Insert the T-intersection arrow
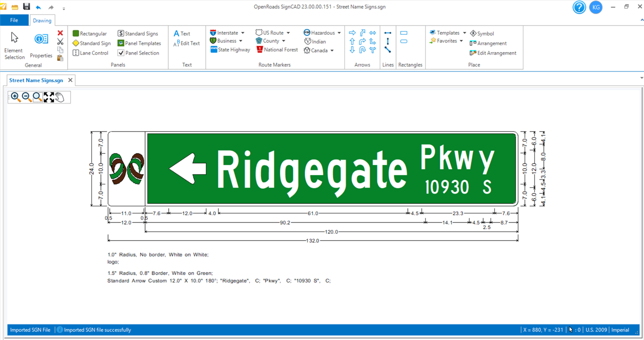 pyautogui.click(x=373, y=50)
